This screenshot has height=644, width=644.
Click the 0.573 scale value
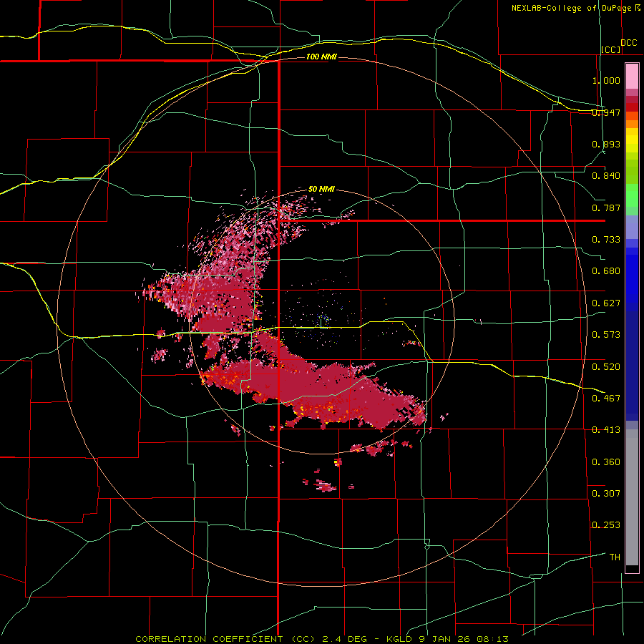tap(606, 335)
